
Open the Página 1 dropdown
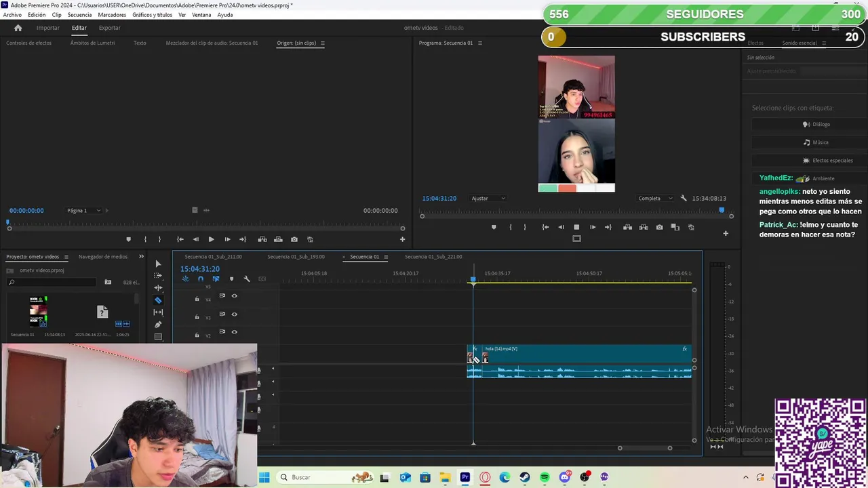click(83, 211)
